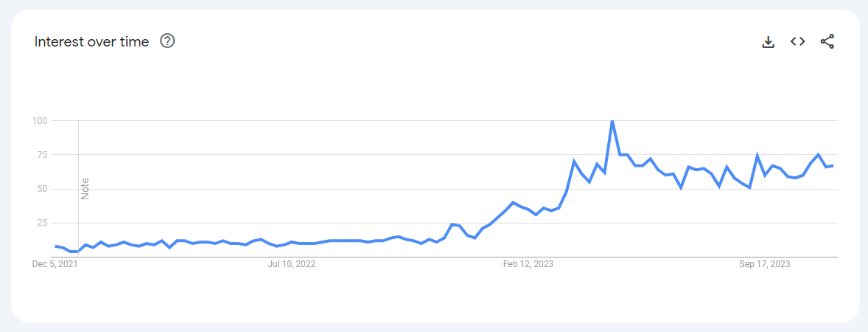Select the Jul 10, 2022 axis label
This screenshot has height=332, width=868.
tap(292, 265)
